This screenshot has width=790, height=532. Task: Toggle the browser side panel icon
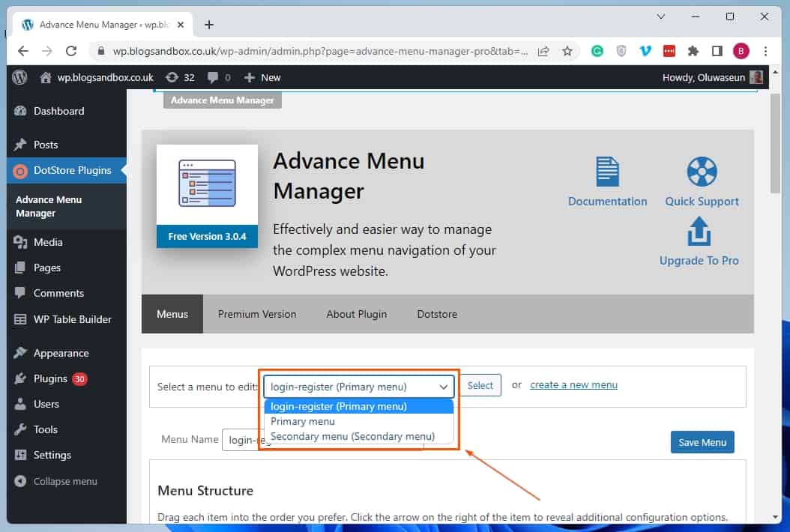(x=717, y=51)
